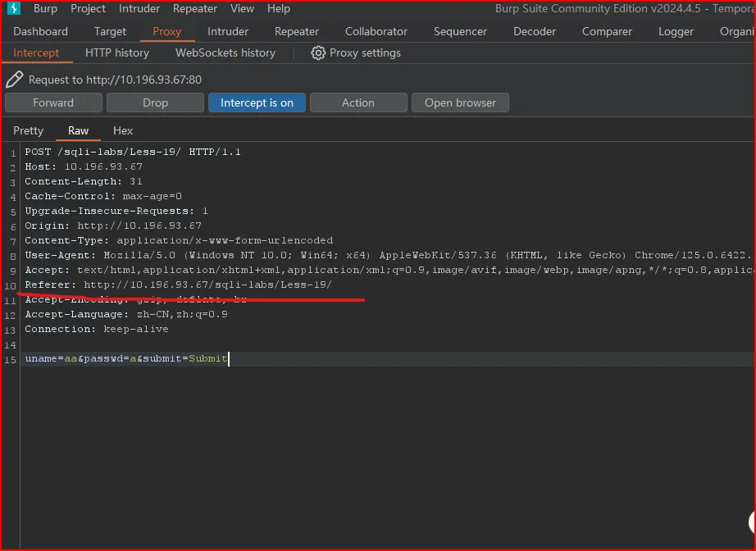Open the Collaborator tab
The width and height of the screenshot is (756, 551).
pyautogui.click(x=376, y=31)
